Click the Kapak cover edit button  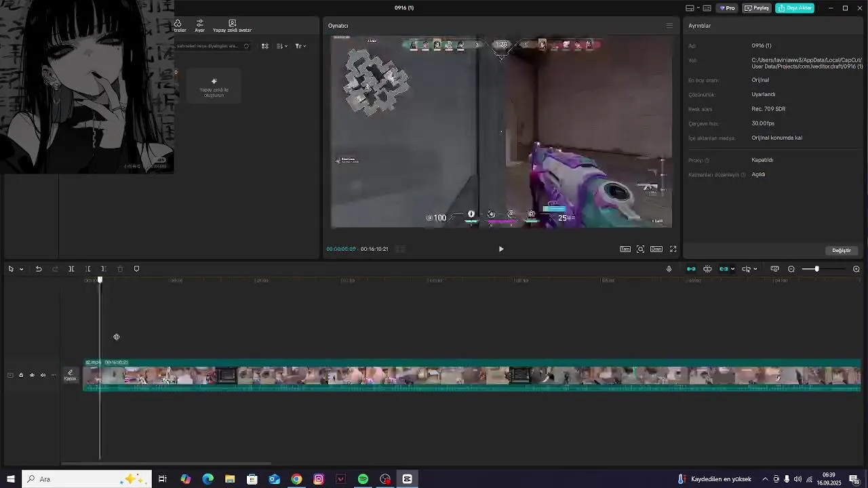71,375
